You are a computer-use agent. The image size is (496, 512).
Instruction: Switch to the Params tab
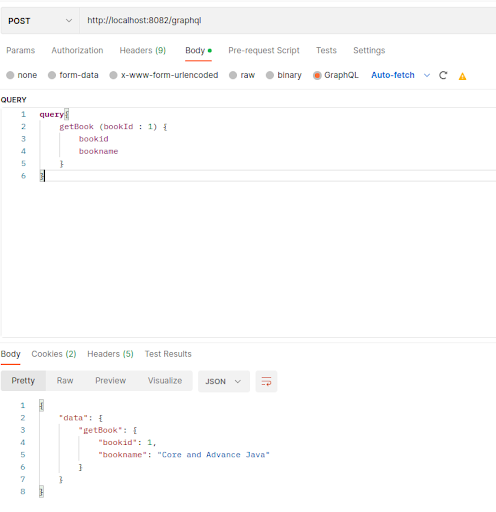point(21,50)
